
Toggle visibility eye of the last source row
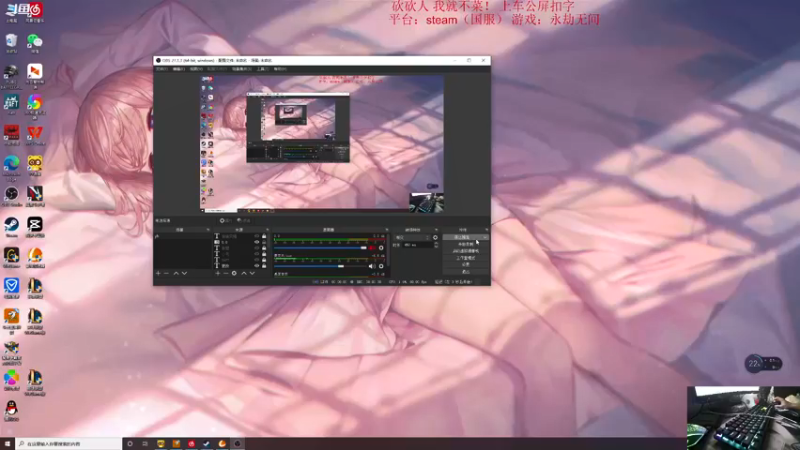(x=257, y=266)
